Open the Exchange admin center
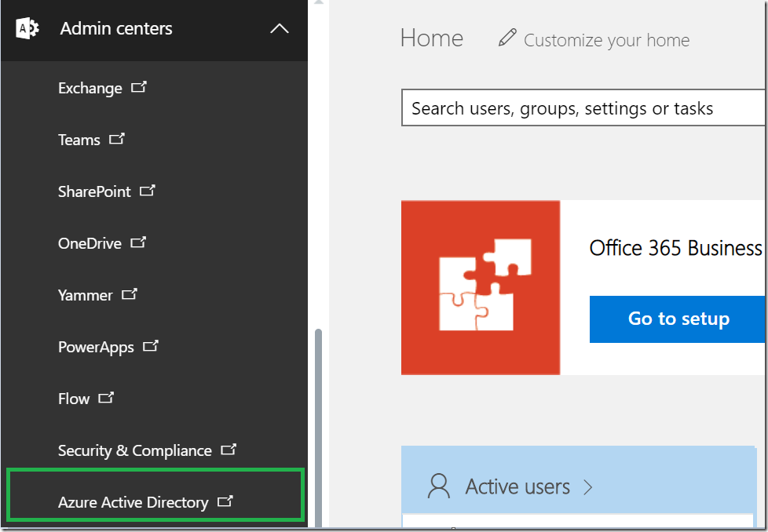Screen dimensions: 768x532 pyautogui.click(x=90, y=88)
